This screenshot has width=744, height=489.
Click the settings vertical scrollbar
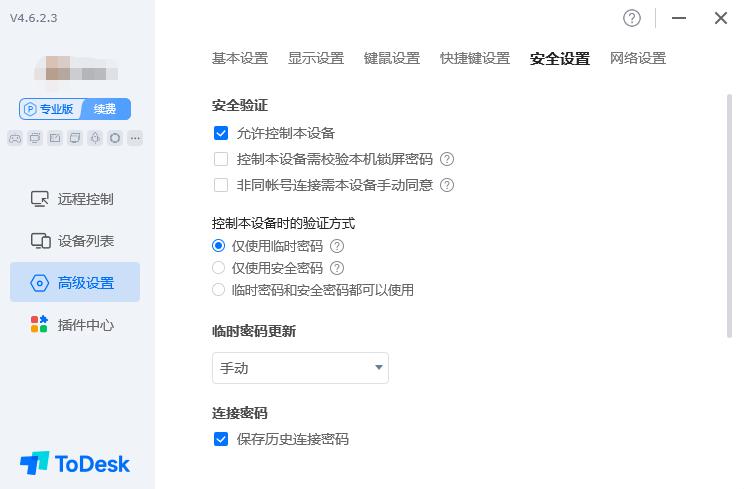(x=729, y=216)
